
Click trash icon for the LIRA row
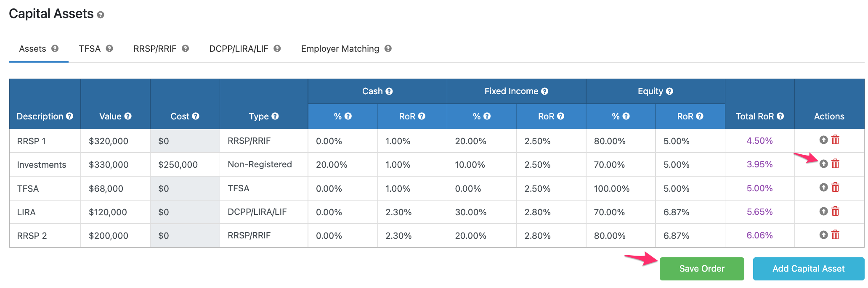tap(835, 211)
